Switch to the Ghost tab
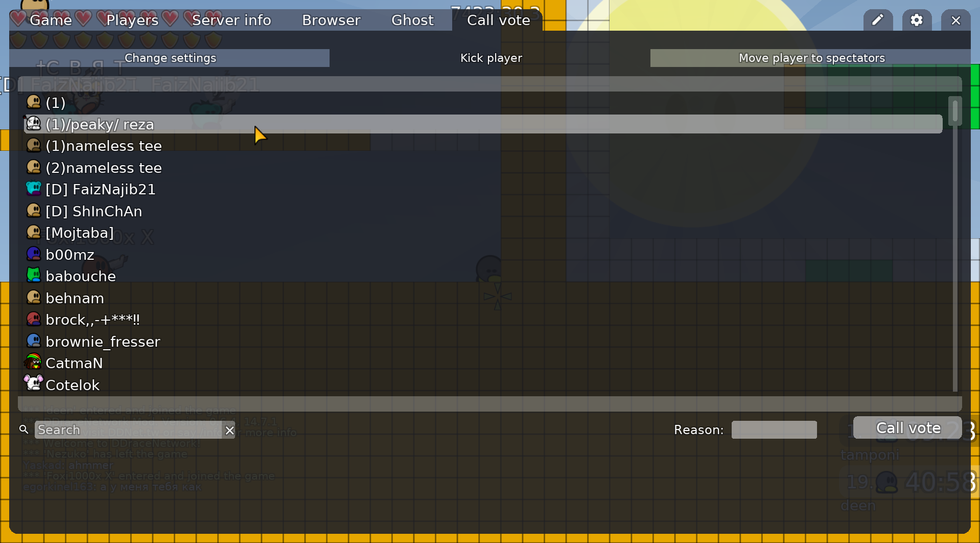Screen dimensions: 980x543 412,20
